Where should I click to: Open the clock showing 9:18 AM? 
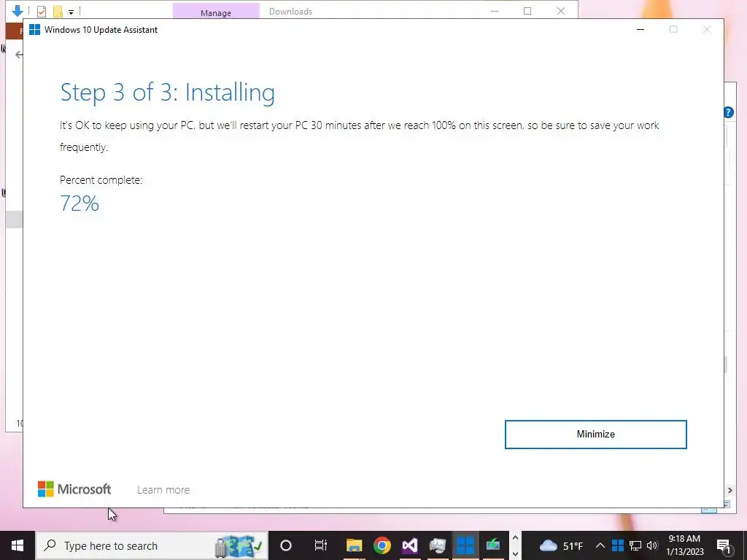(684, 545)
